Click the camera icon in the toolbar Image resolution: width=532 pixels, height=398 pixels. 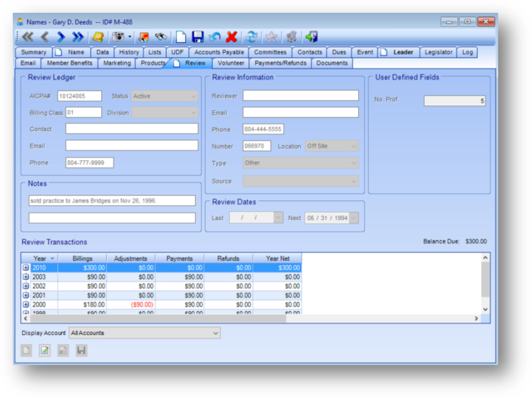tap(118, 37)
